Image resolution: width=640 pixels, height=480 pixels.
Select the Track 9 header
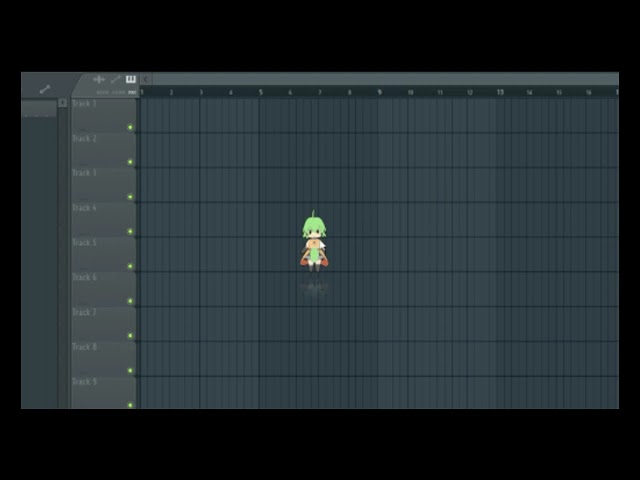pyautogui.click(x=104, y=393)
